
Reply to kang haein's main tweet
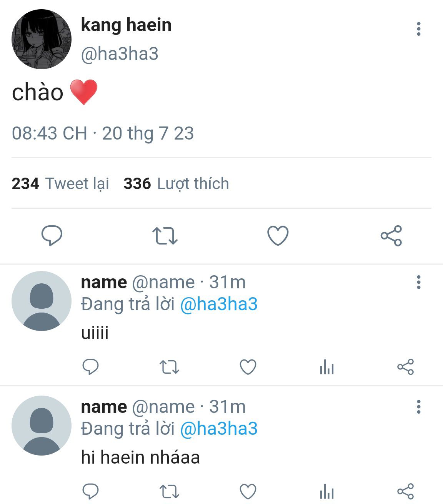tap(52, 236)
